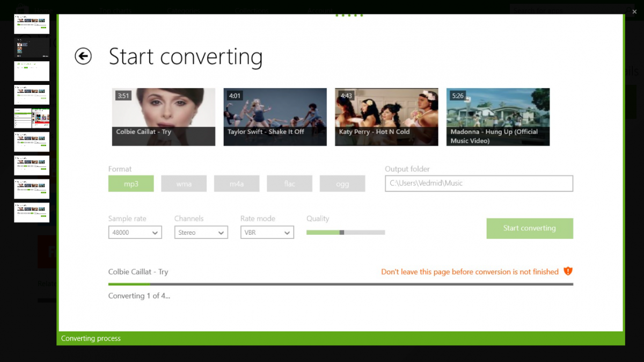This screenshot has height=362, width=644.
Task: Click the 4:01 duration badge
Action: (235, 96)
